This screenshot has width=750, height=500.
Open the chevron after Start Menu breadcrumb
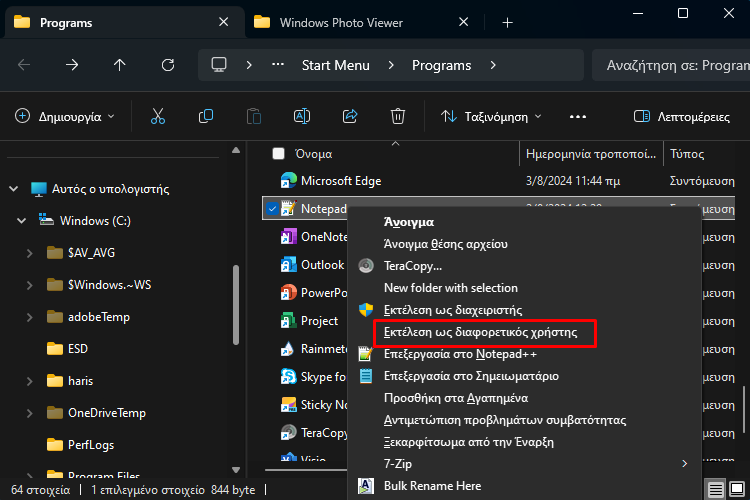pyautogui.click(x=391, y=65)
